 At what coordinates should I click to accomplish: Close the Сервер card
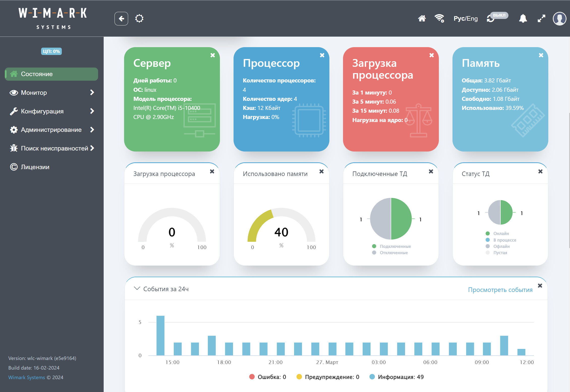coord(213,55)
